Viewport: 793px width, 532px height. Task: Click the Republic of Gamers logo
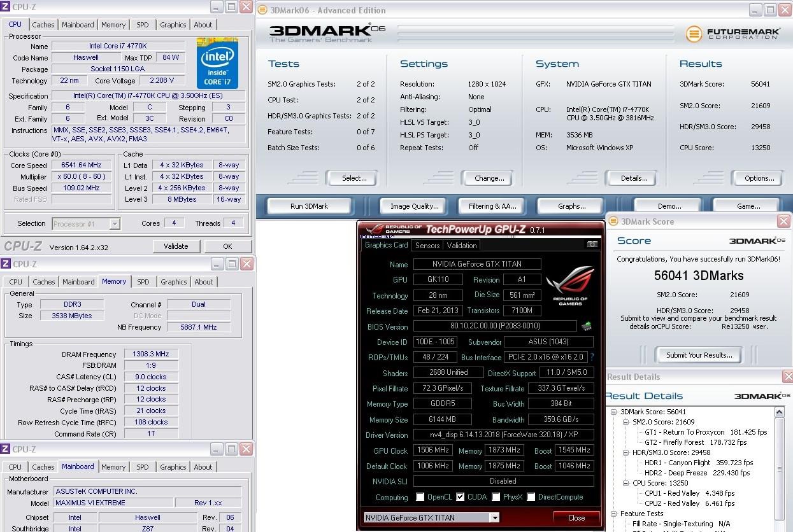[x=569, y=285]
